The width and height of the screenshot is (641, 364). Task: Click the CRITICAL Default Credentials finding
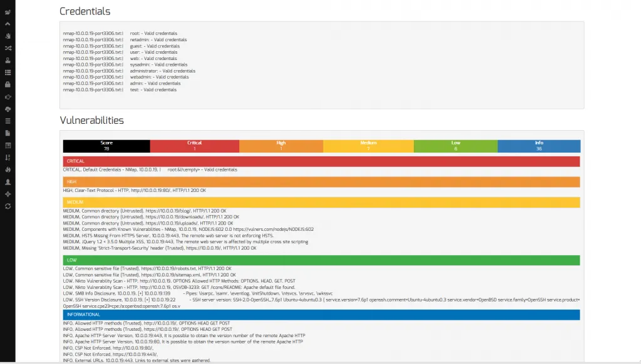tap(150, 169)
